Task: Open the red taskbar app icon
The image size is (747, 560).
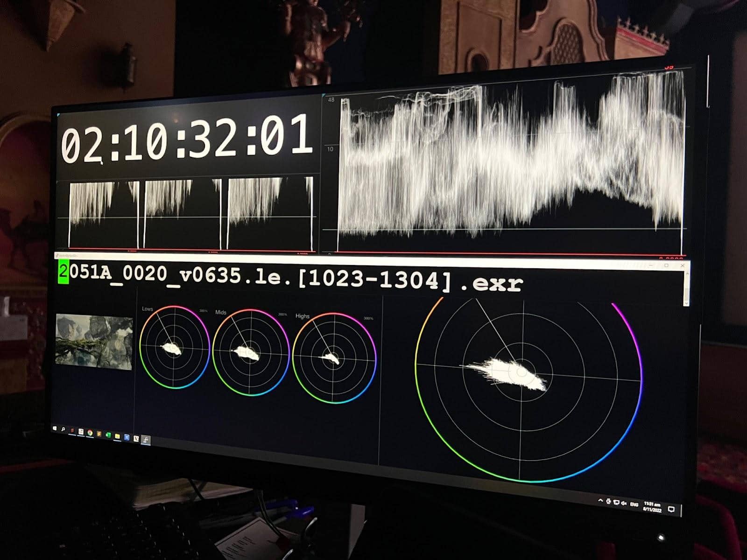Action: coord(72,430)
